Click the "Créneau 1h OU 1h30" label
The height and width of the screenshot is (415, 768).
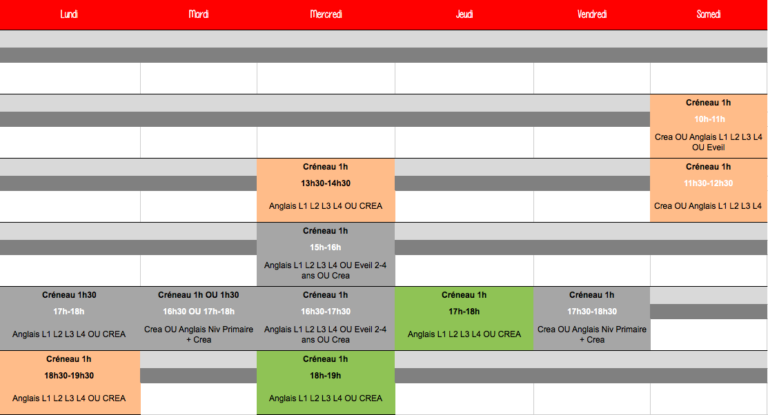[x=199, y=295]
